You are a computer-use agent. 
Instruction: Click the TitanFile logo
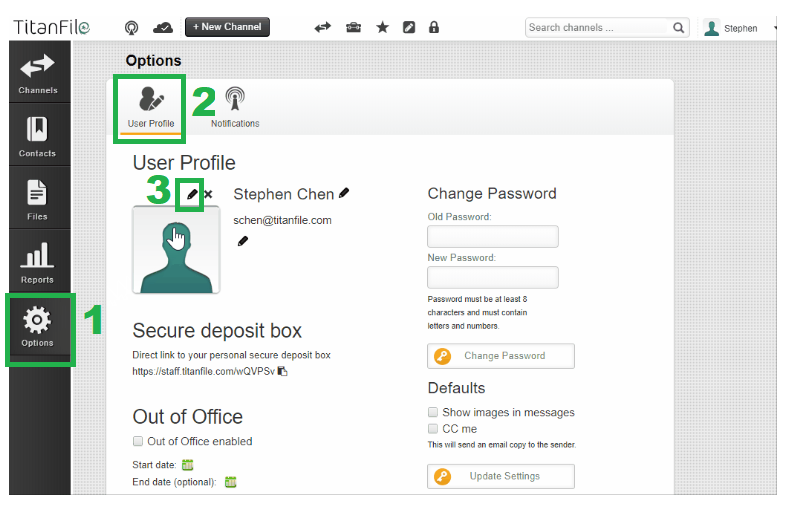(x=51, y=27)
